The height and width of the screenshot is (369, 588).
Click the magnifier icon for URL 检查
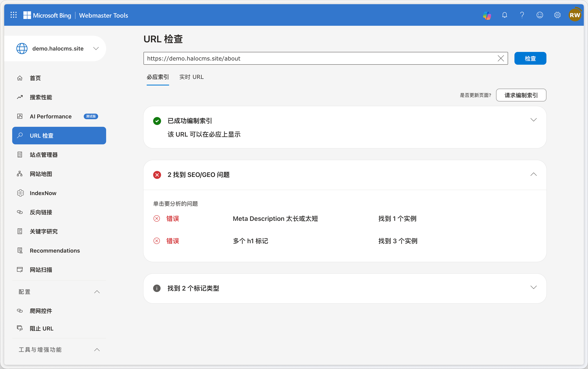click(x=20, y=135)
